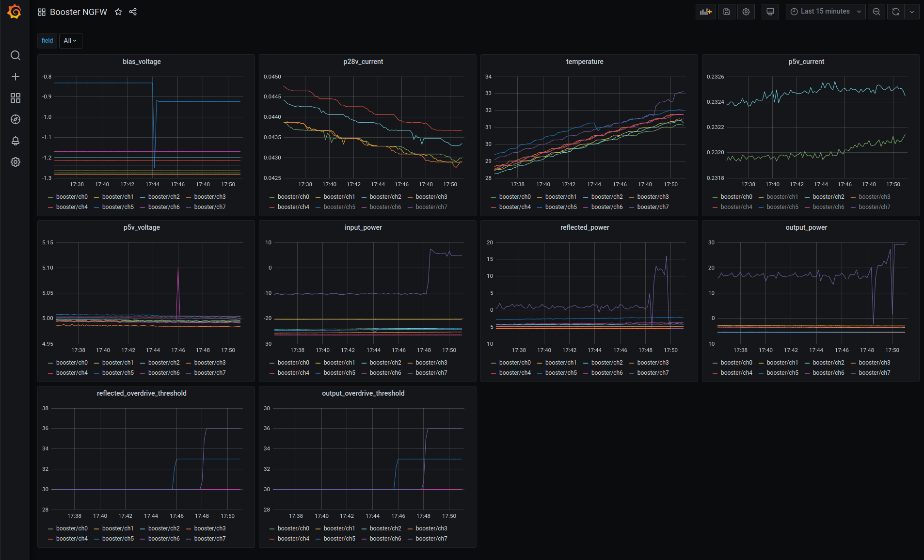Image resolution: width=924 pixels, height=560 pixels.
Task: Open the Last 15 minutes time picker
Action: pos(825,12)
